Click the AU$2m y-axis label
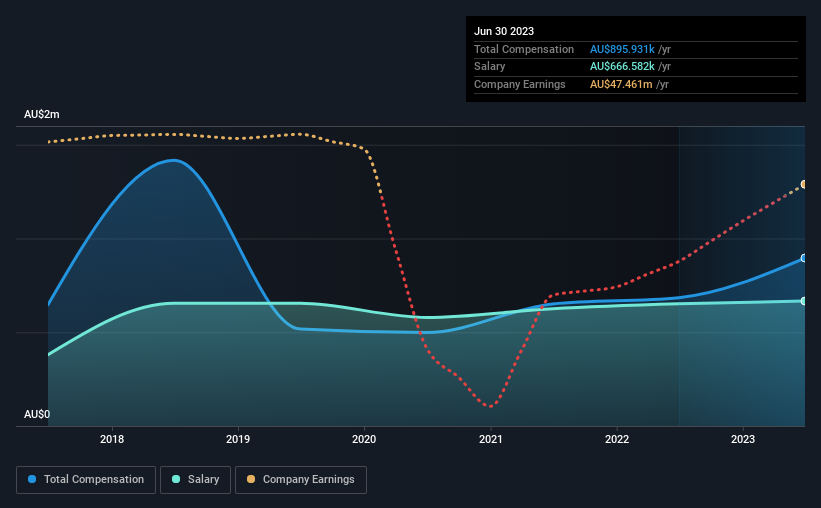 tap(42, 114)
